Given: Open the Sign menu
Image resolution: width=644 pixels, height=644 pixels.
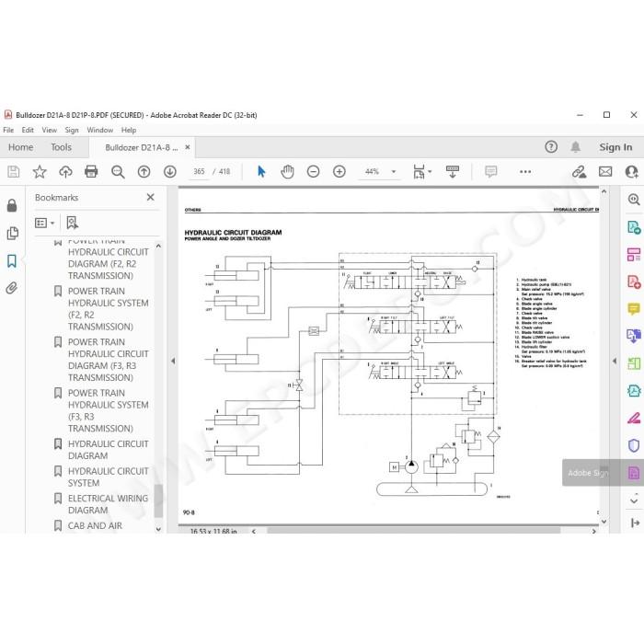Looking at the screenshot, I should click(x=72, y=130).
